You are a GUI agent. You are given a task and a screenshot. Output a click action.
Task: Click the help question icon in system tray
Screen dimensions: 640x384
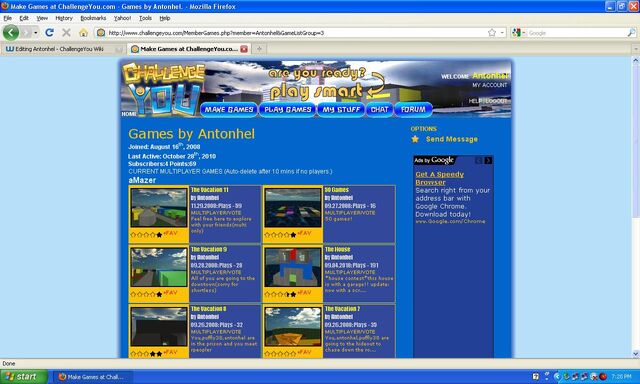pos(536,376)
